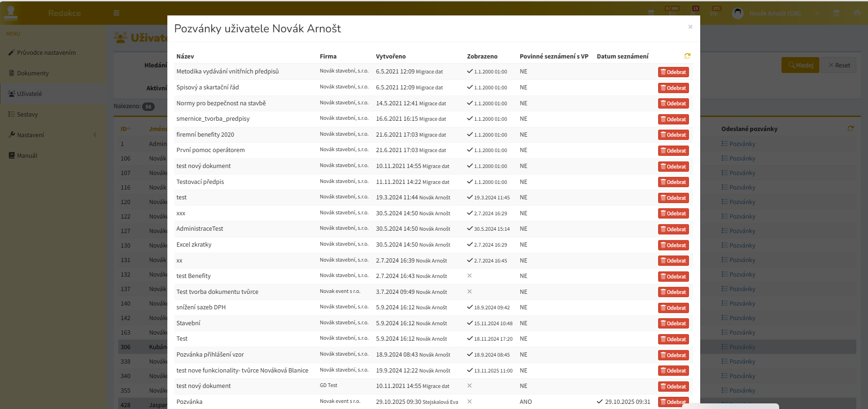Click Odebrat for smernice_tvorba_predpisy
The height and width of the screenshot is (409, 868).
click(x=673, y=119)
